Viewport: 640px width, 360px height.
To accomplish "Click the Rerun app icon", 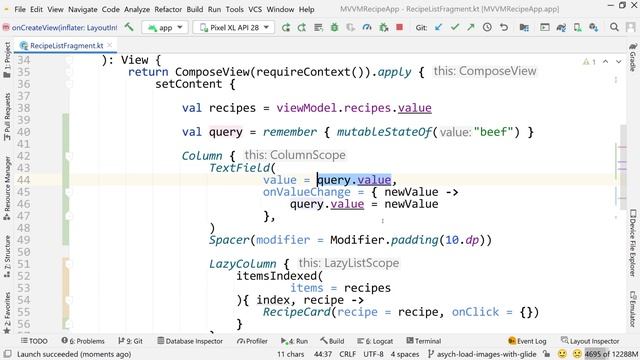I will click(x=286, y=27).
